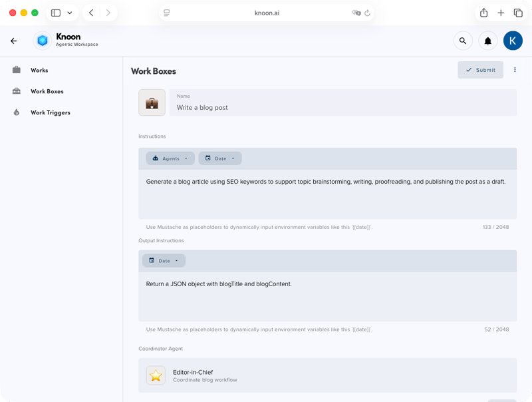The width and height of the screenshot is (532, 402).
Task: Select the Work Boxes toolbox icon
Action: pyautogui.click(x=16, y=91)
